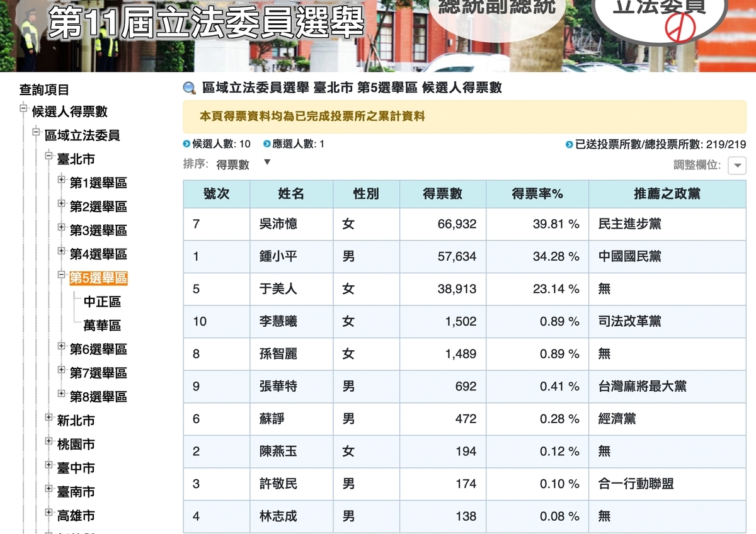This screenshot has height=534, width=756.
Task: Click the 姓名 column header
Action: tap(292, 194)
